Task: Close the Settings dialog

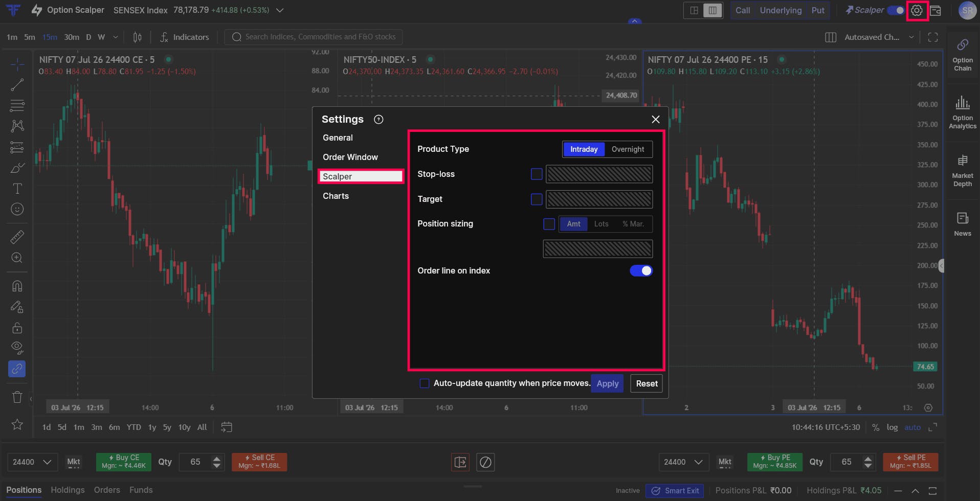Action: [655, 119]
